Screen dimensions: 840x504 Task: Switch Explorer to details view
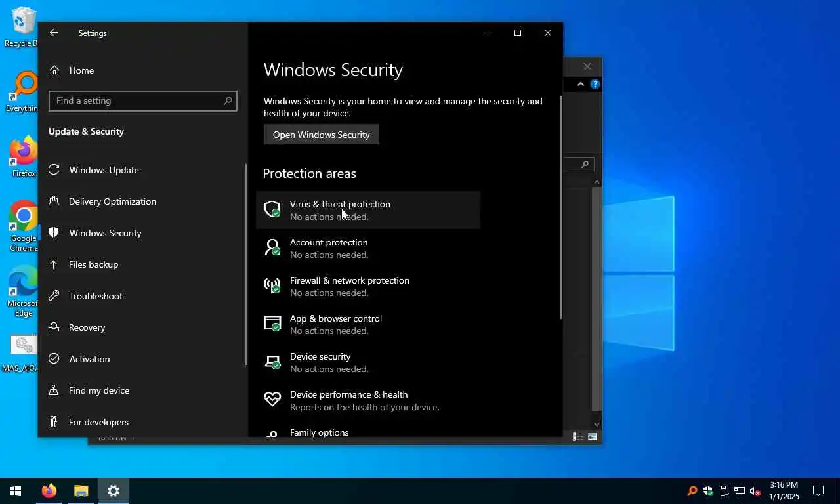tap(578, 437)
